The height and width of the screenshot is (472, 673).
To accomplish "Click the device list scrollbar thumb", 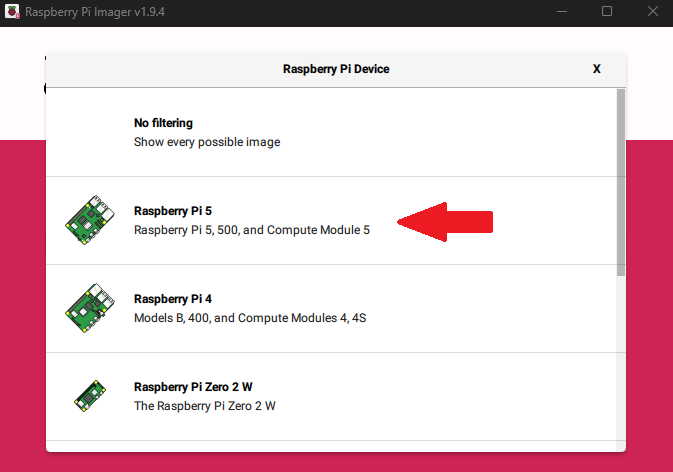I will click(x=621, y=182).
